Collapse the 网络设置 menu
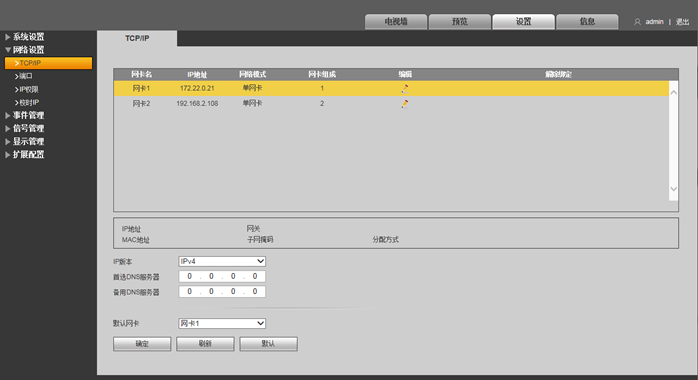Image resolution: width=698 pixels, height=380 pixels. 24,50
